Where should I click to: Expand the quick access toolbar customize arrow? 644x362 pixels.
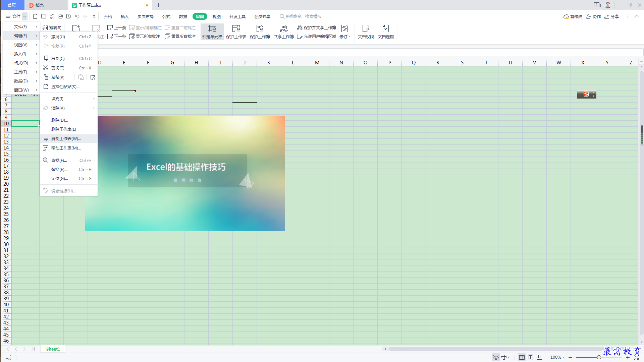pos(94,16)
